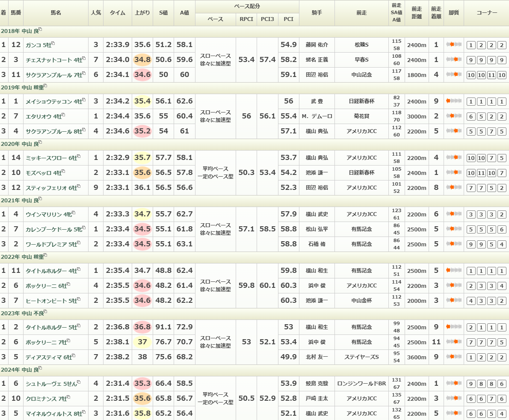Screen dimensions: 509x420
Task: Click the 上がり column header
Action: [x=142, y=13]
